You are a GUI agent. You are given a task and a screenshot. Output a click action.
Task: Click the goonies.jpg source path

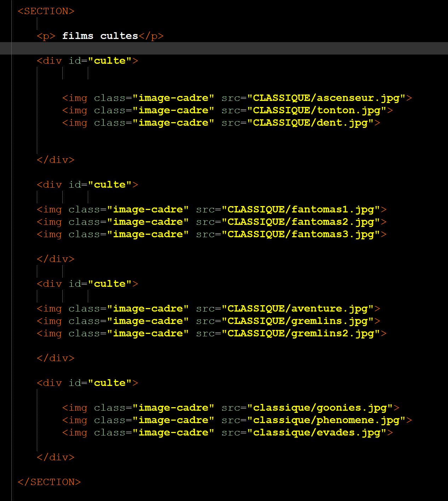(x=320, y=408)
